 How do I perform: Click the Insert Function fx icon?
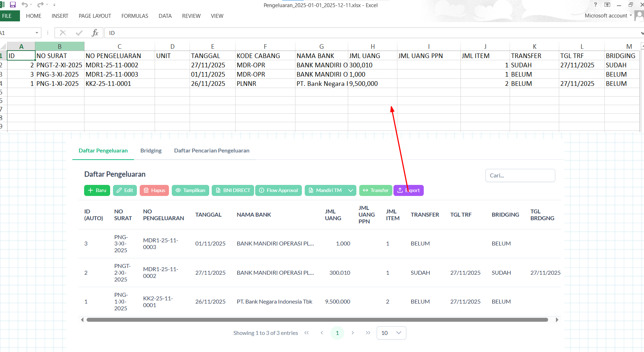coord(95,33)
